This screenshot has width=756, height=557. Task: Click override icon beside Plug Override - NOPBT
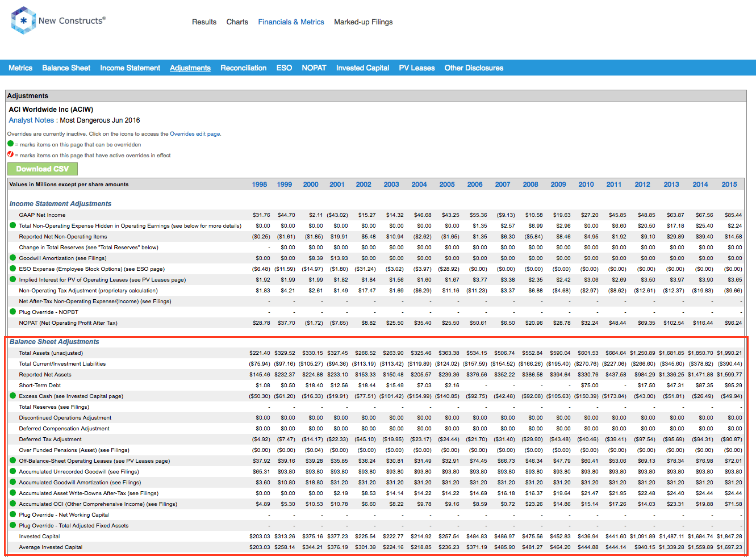pos(12,312)
